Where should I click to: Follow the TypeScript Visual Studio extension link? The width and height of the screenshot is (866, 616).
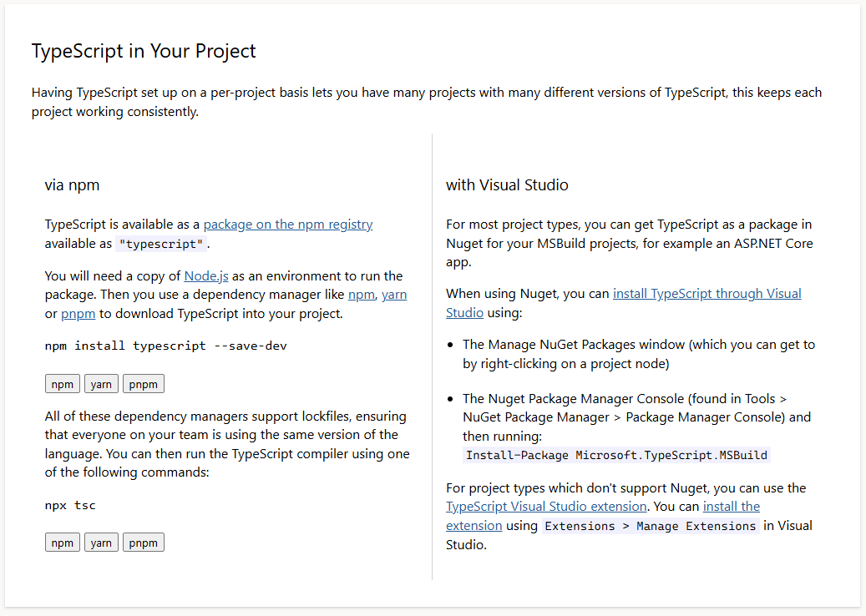click(545, 506)
